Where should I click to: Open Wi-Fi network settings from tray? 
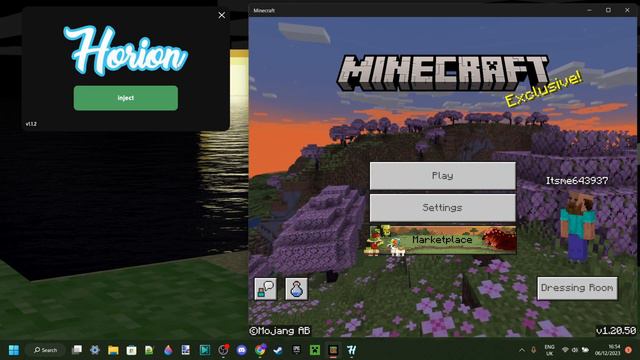pos(565,350)
